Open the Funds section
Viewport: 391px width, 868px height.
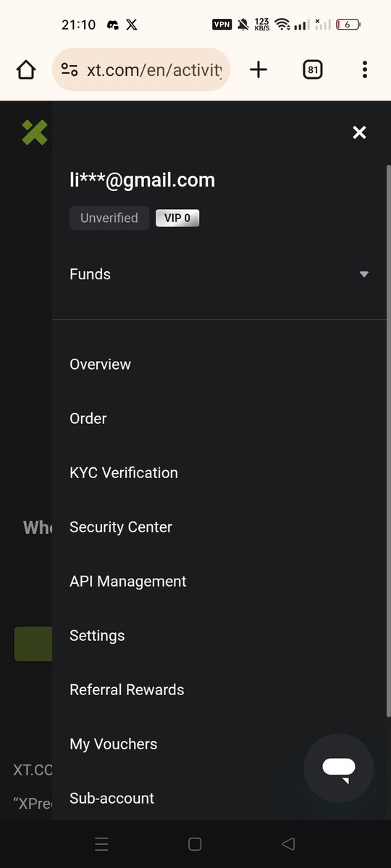coord(219,274)
